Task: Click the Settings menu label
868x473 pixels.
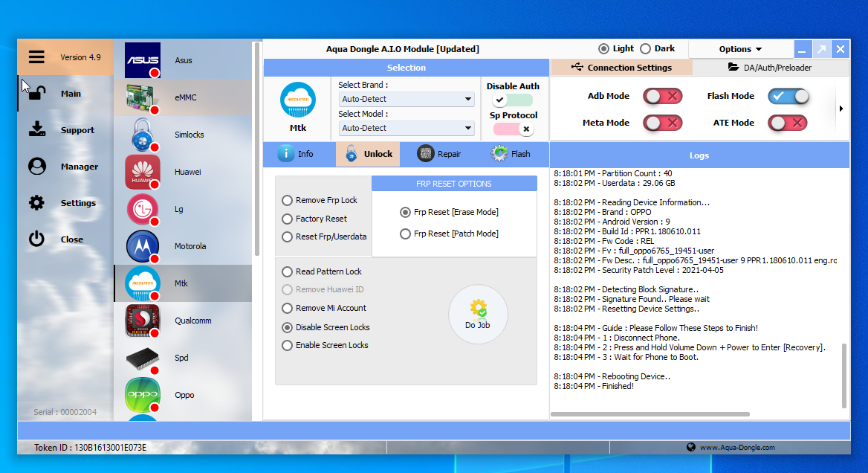Action: coord(78,203)
